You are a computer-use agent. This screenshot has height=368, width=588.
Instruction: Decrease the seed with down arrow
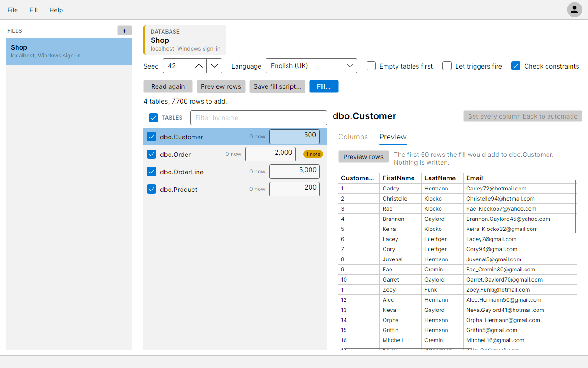click(x=215, y=66)
